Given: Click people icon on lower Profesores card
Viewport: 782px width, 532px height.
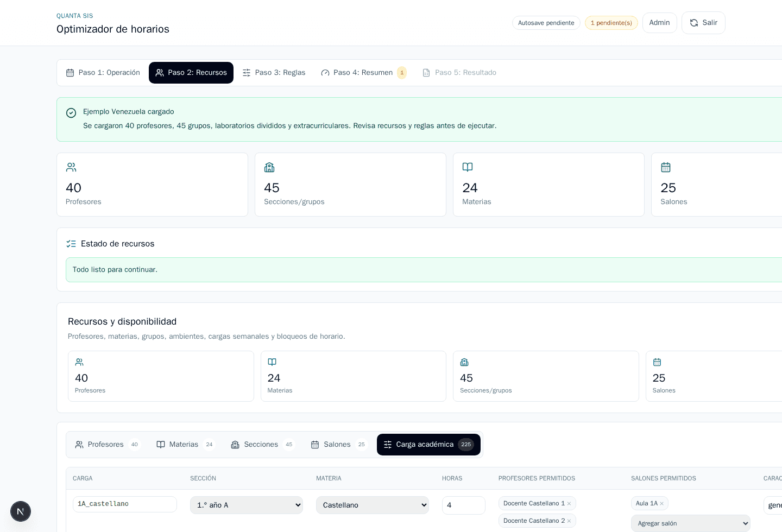Looking at the screenshot, I should (79, 362).
